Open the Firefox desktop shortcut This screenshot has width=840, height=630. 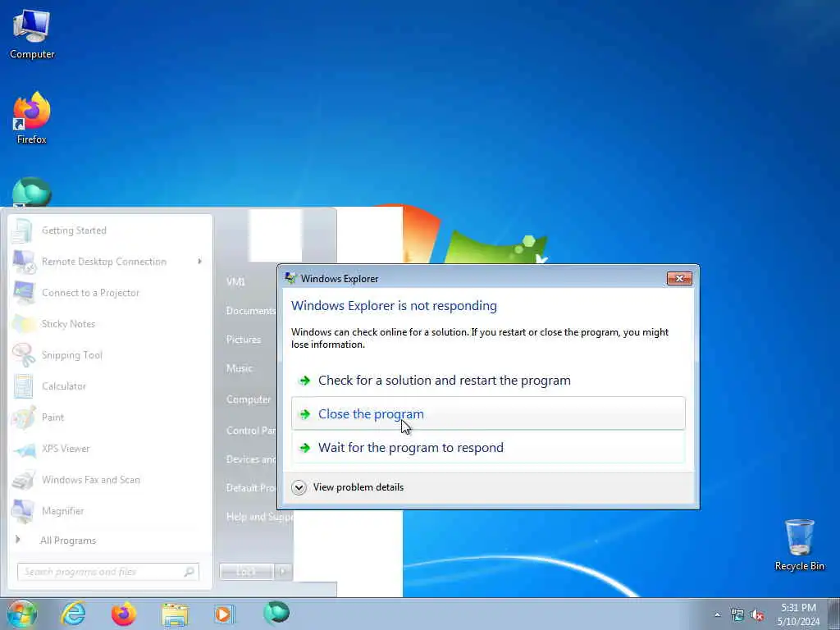(x=32, y=118)
